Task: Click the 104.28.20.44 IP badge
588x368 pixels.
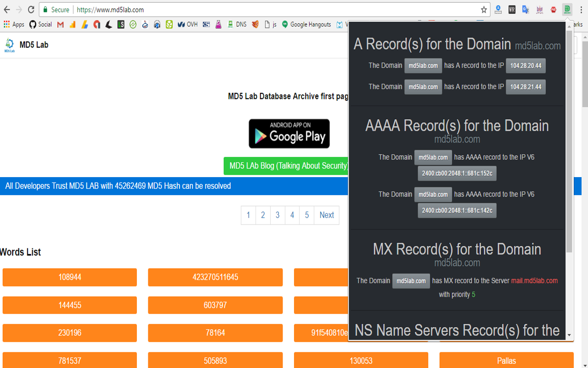Action: tap(526, 66)
